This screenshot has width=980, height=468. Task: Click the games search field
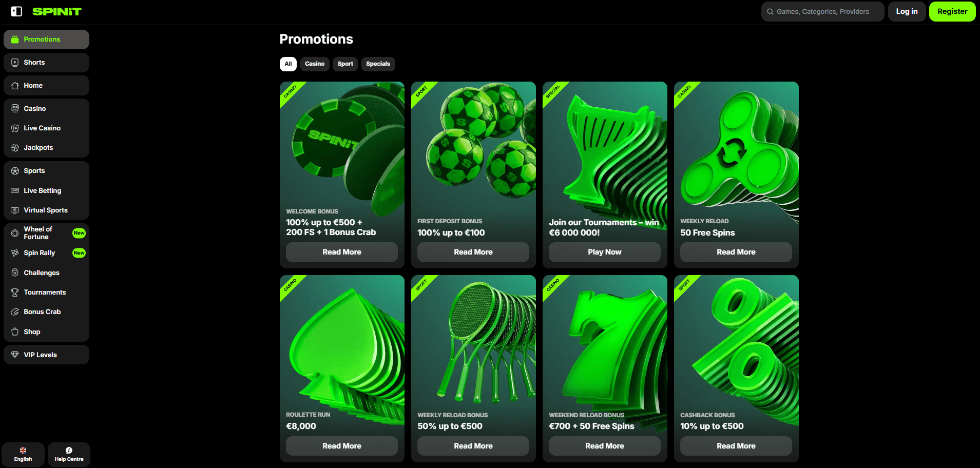[822, 11]
